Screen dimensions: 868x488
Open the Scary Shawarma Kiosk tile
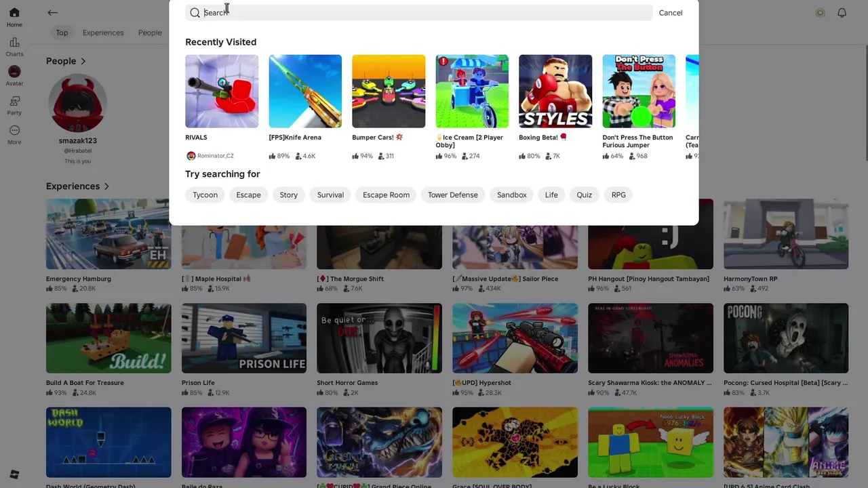pyautogui.click(x=650, y=338)
